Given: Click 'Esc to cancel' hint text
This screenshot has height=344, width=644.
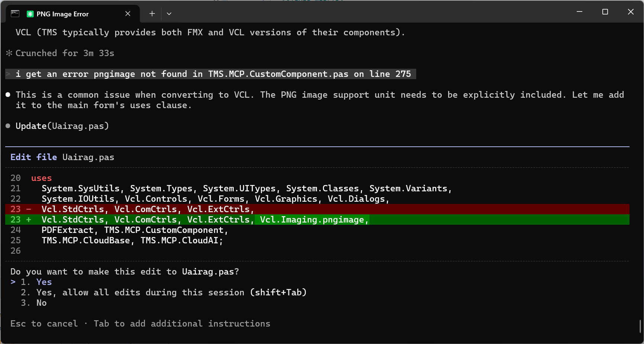Looking at the screenshot, I should (x=44, y=324).
